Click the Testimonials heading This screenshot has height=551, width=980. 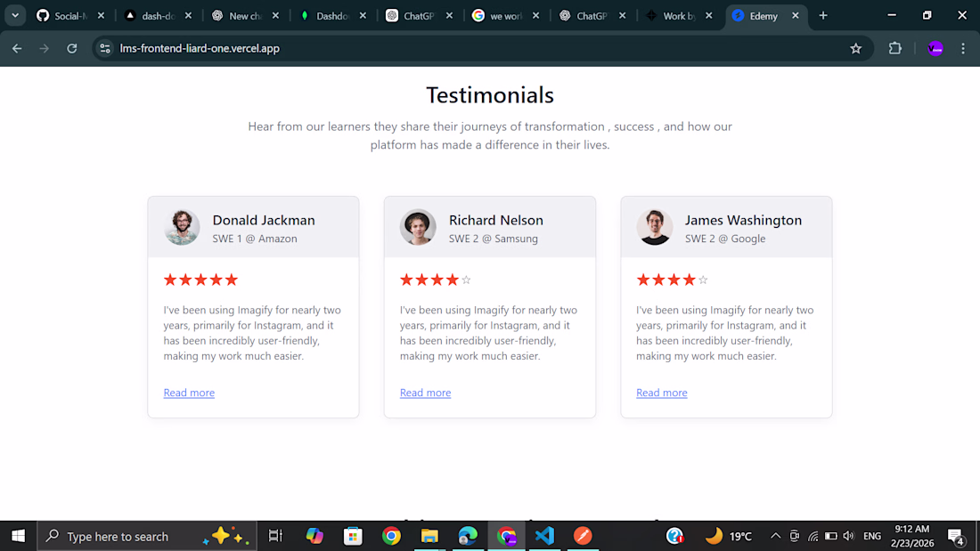click(490, 95)
